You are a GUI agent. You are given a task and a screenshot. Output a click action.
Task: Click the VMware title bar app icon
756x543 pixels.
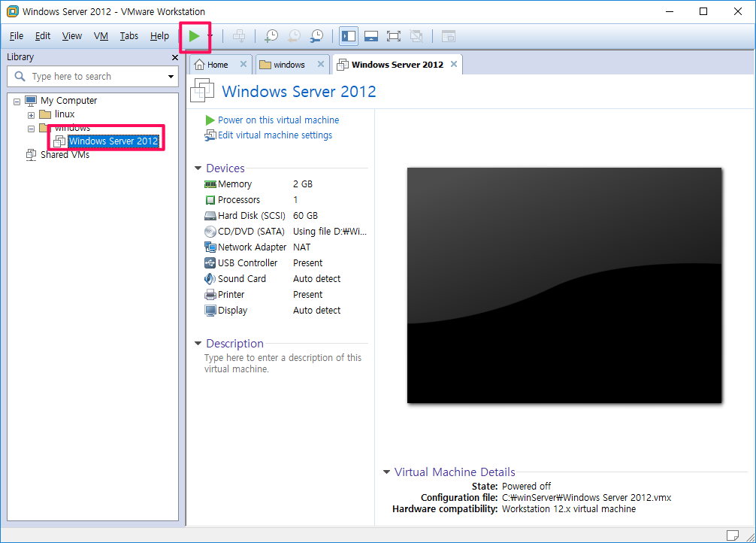click(13, 11)
